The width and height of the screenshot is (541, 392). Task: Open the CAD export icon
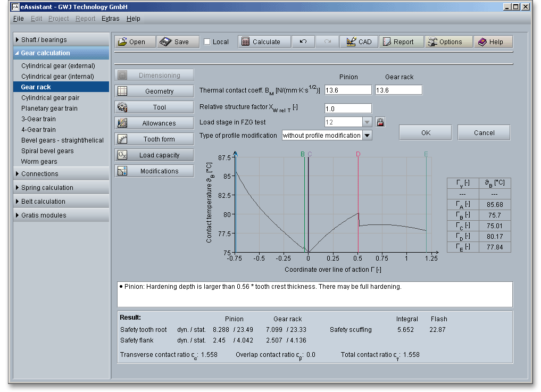tap(351, 42)
